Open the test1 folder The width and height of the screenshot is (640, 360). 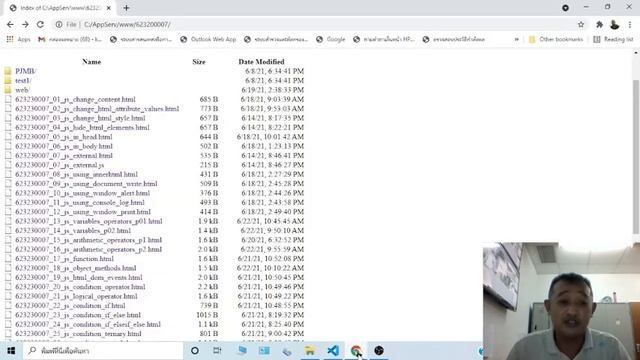[x=23, y=80]
